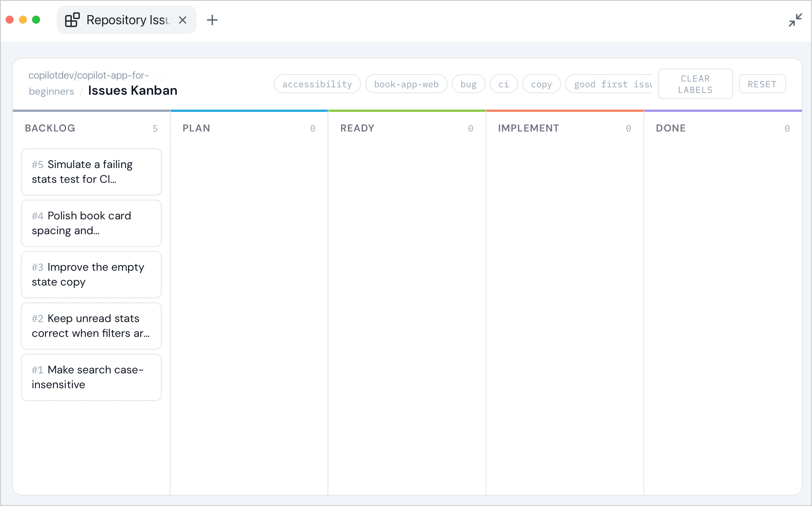This screenshot has height=506, width=812.
Task: Toggle the bug label filter
Action: (x=468, y=84)
